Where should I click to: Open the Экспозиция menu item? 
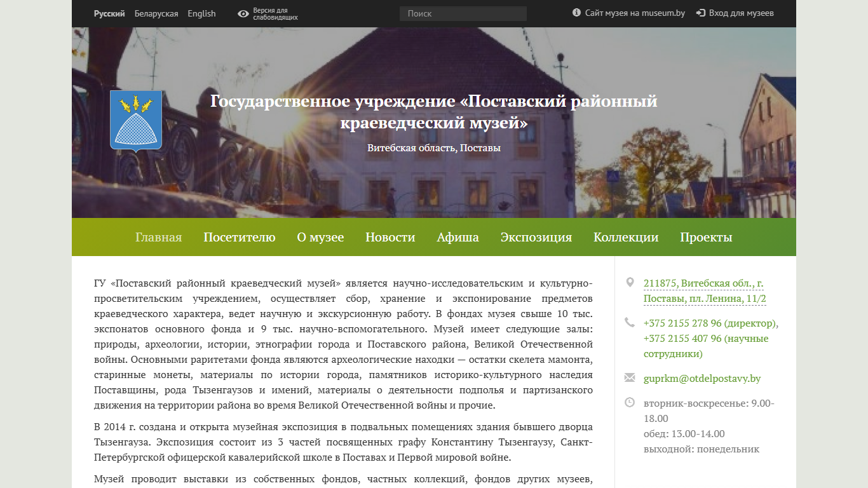pos(536,237)
